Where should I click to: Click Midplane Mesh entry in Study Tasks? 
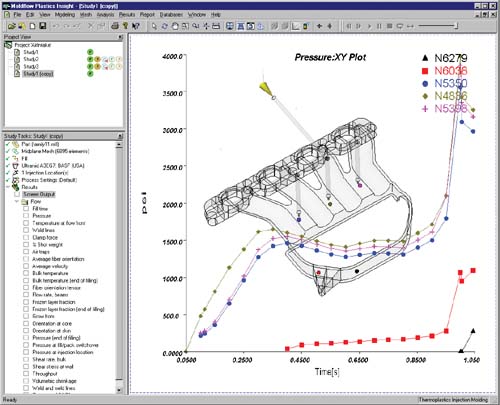tap(55, 151)
